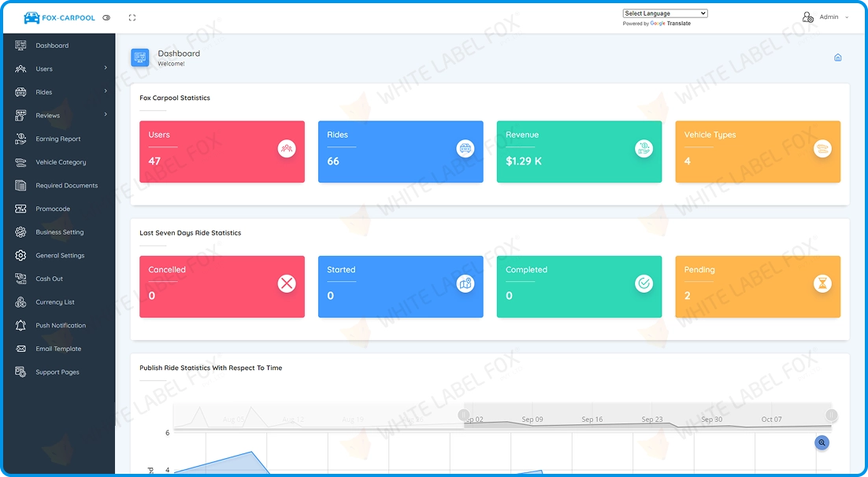The image size is (868, 477).
Task: Click the Promocode ticket icon
Action: point(20,209)
